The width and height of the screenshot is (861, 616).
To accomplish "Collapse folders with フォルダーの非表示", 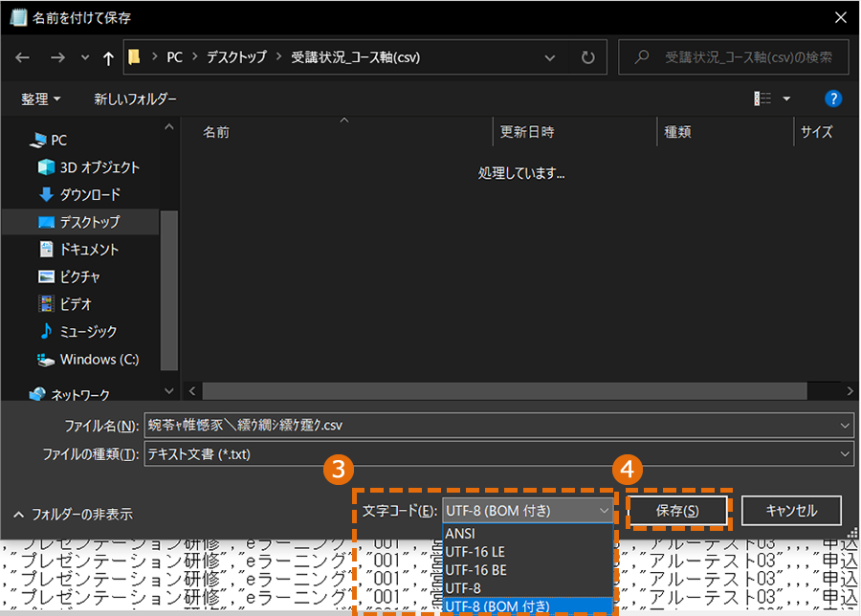I will coord(73,515).
